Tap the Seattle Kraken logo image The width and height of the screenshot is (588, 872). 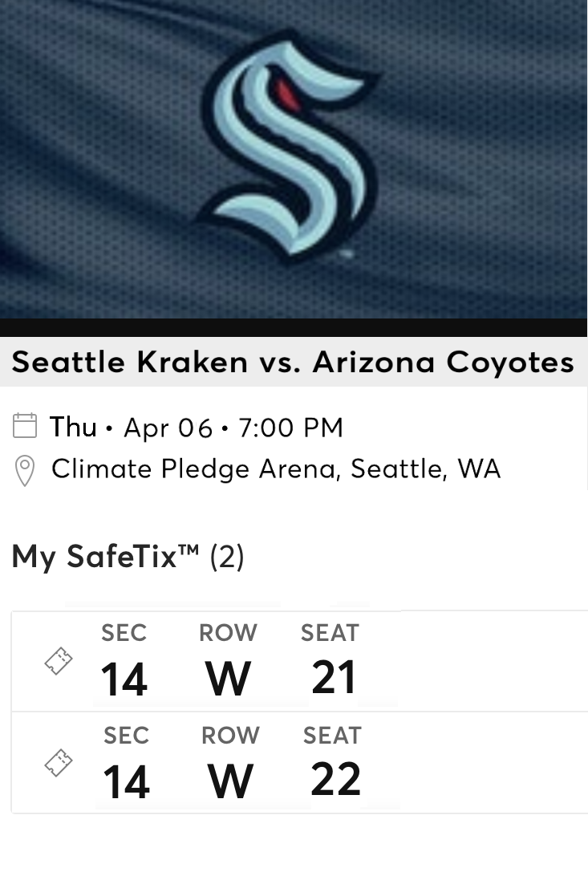pyautogui.click(x=294, y=156)
